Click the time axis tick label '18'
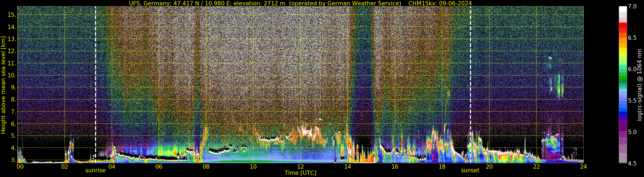This screenshot has width=644, height=177. (x=442, y=167)
